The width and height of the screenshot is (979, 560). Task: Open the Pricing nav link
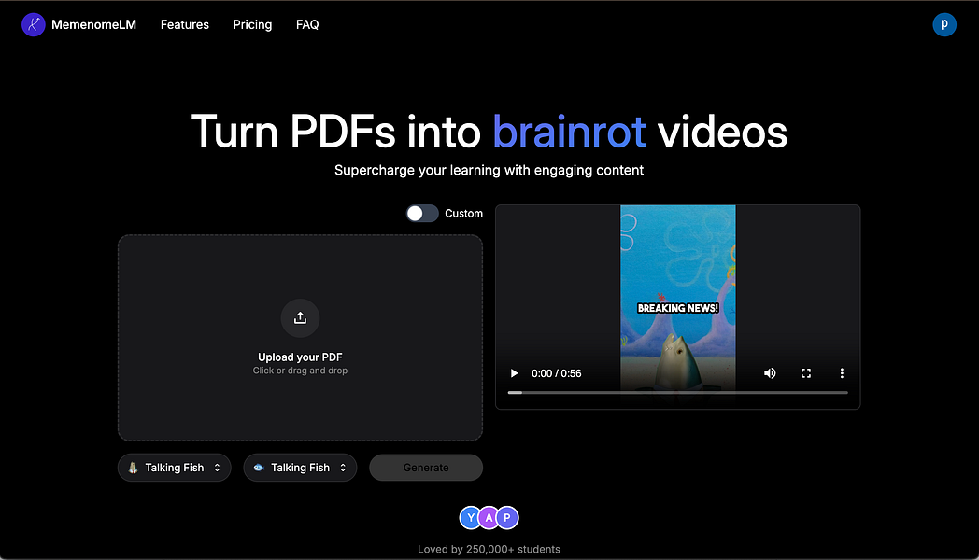(x=252, y=24)
